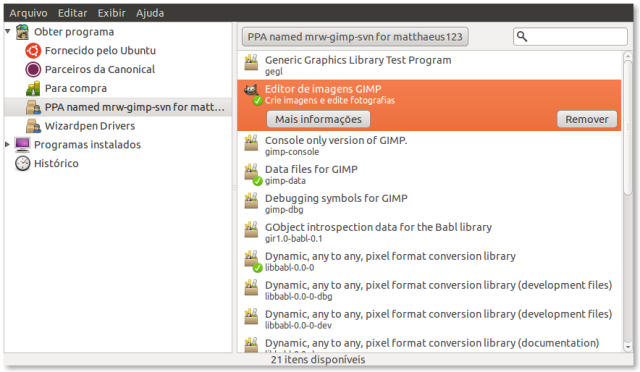Click the PPA mrw-gimp-svn source icon in sidebar
This screenshot has height=372, width=640.
pos(33,107)
